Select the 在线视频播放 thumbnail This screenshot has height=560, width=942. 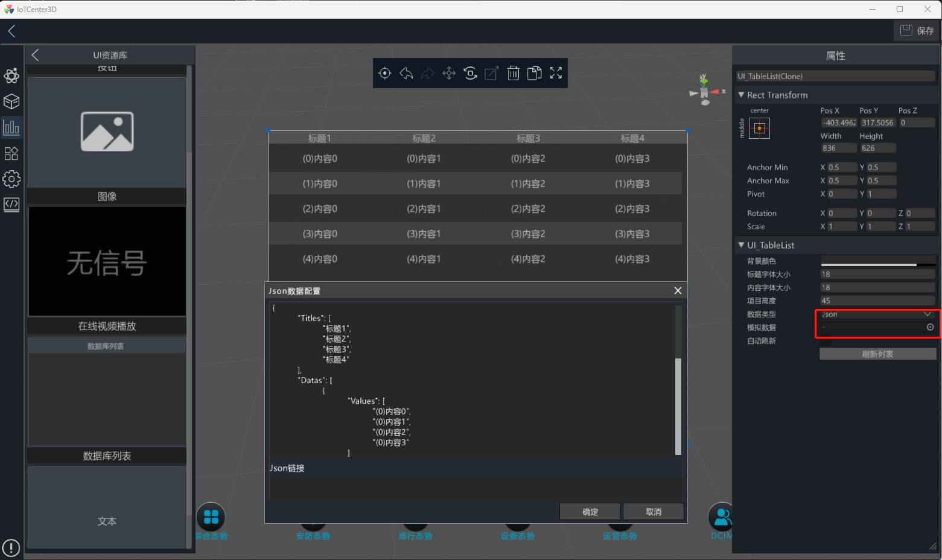[x=107, y=261]
